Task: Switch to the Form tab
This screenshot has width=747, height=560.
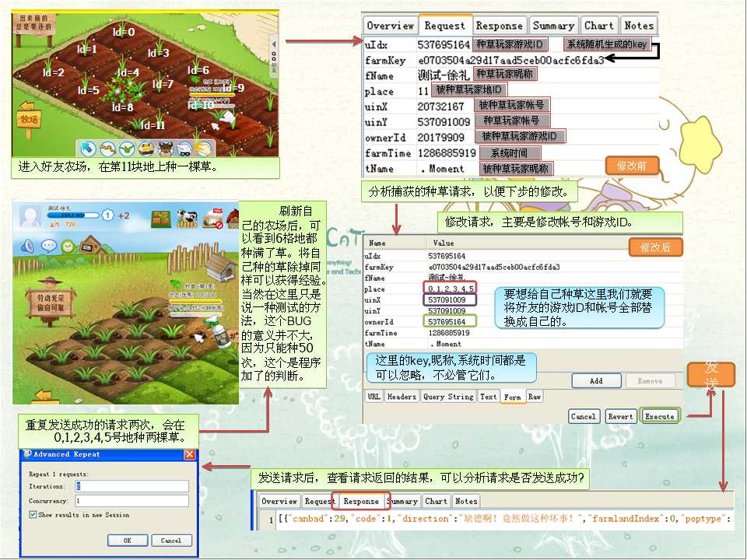Action: point(512,397)
